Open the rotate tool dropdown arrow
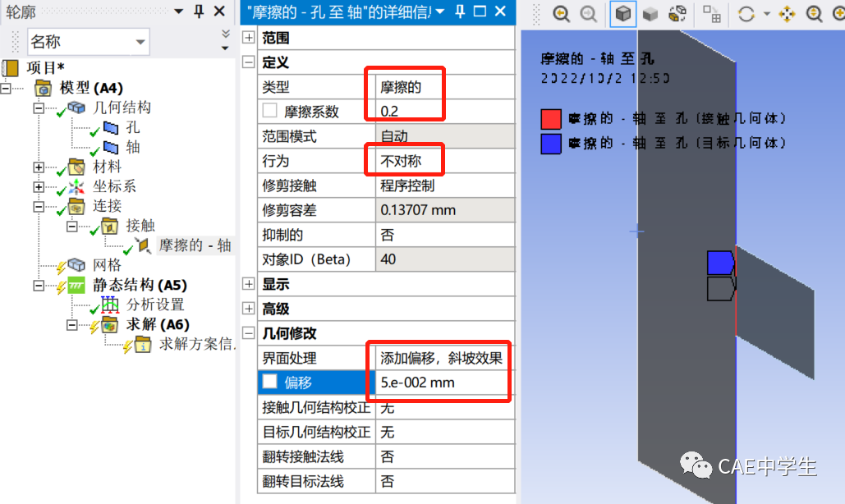Image resolution: width=845 pixels, height=504 pixels. pos(767,11)
